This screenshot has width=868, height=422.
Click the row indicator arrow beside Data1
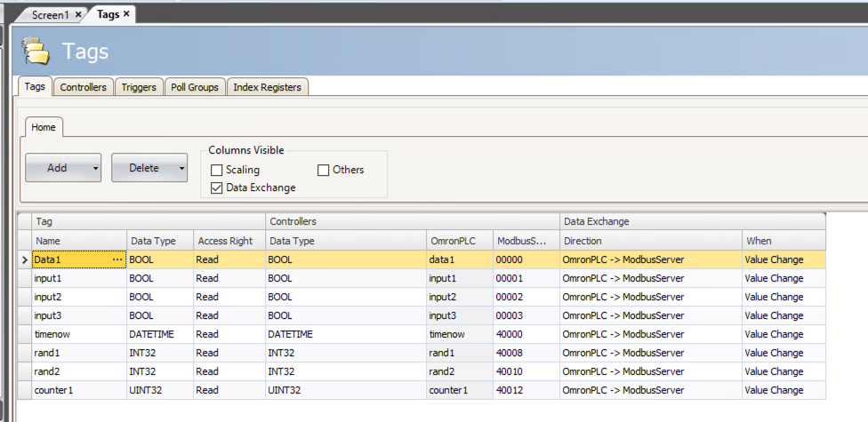[24, 259]
